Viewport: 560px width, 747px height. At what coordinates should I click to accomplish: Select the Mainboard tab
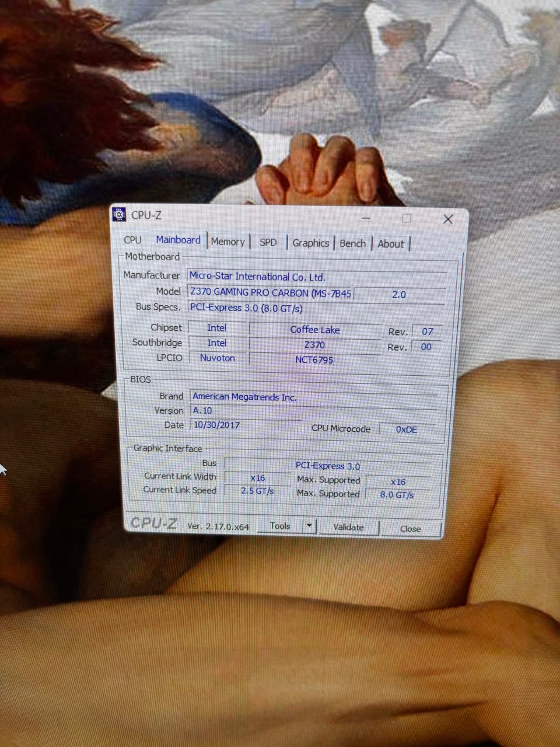coord(178,240)
